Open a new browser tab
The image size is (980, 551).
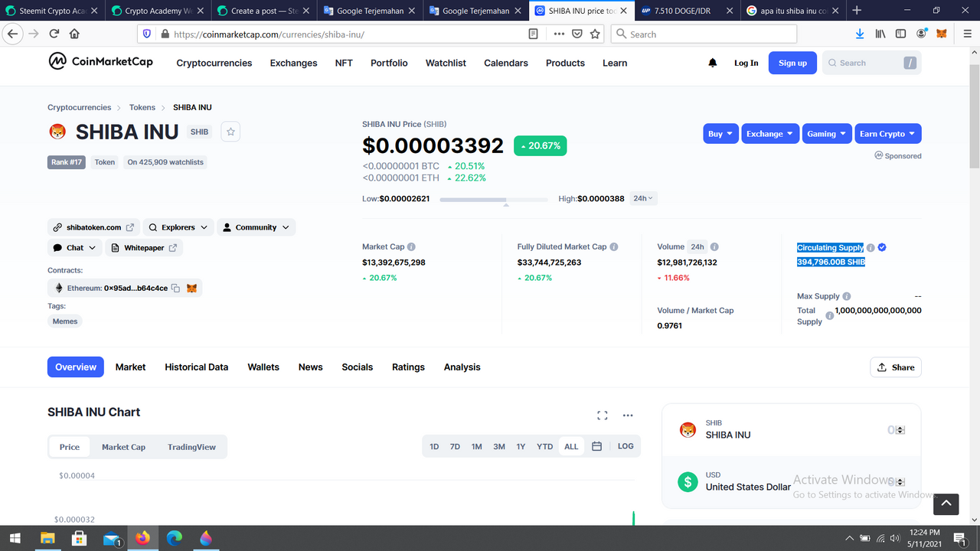pos(856,11)
